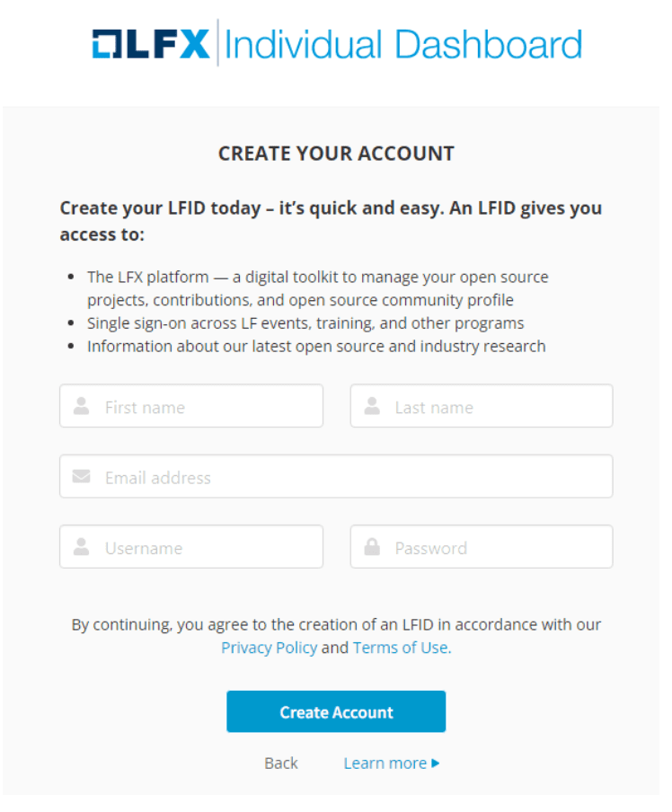Click the envelope icon in Email address field
This screenshot has width=672, height=812.
pos(80,476)
